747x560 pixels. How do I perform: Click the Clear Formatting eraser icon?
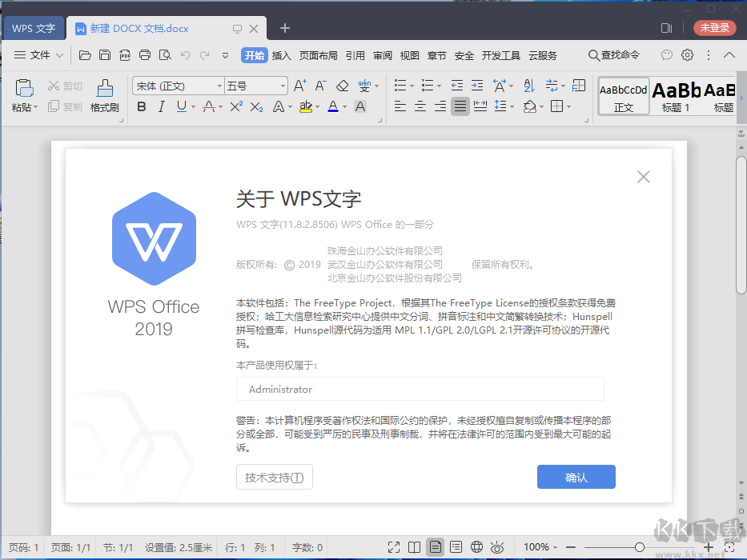tap(341, 86)
